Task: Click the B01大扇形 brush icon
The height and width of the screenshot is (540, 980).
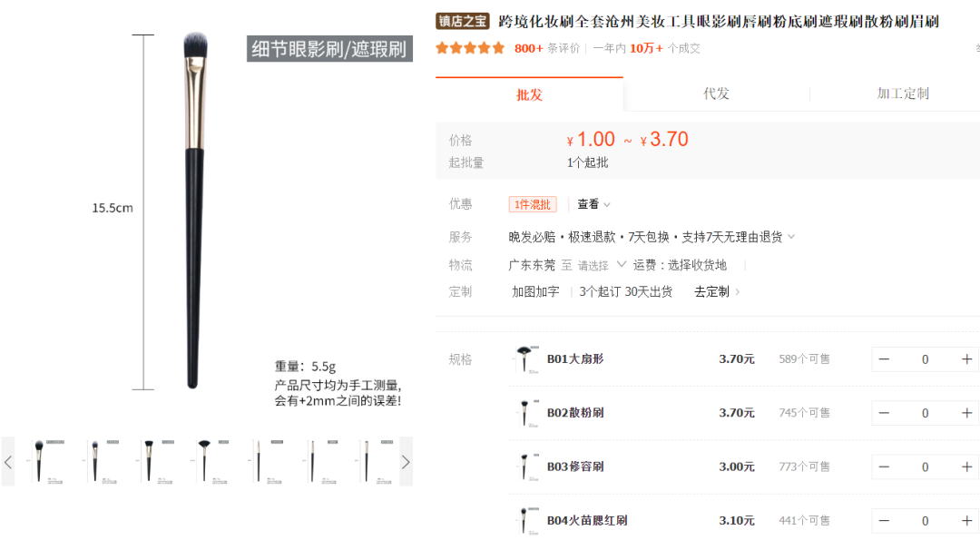Action: click(524, 359)
